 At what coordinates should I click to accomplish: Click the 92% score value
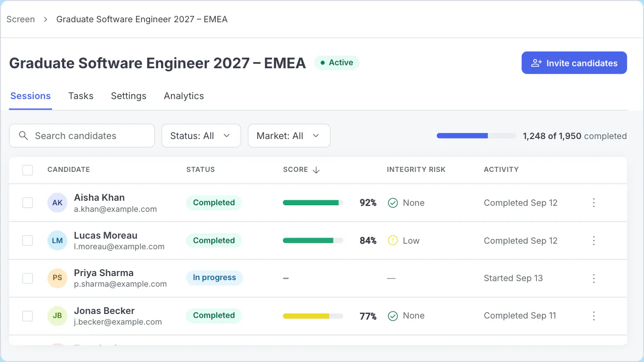[x=368, y=203]
